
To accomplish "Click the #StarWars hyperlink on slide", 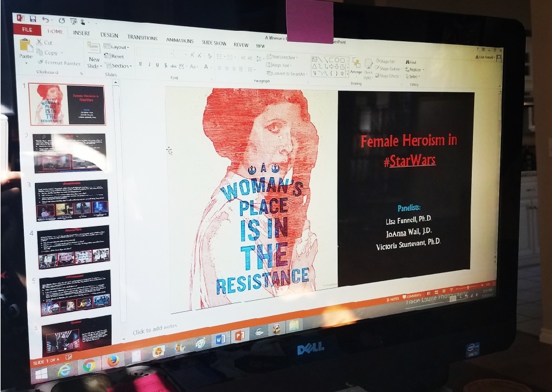I will tap(410, 161).
